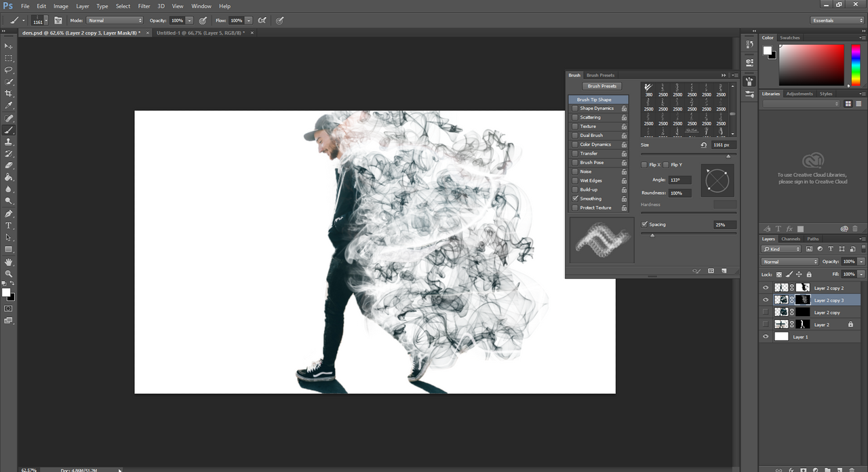This screenshot has width=868, height=472.
Task: Open the Essentials workspace dropdown
Action: point(837,20)
